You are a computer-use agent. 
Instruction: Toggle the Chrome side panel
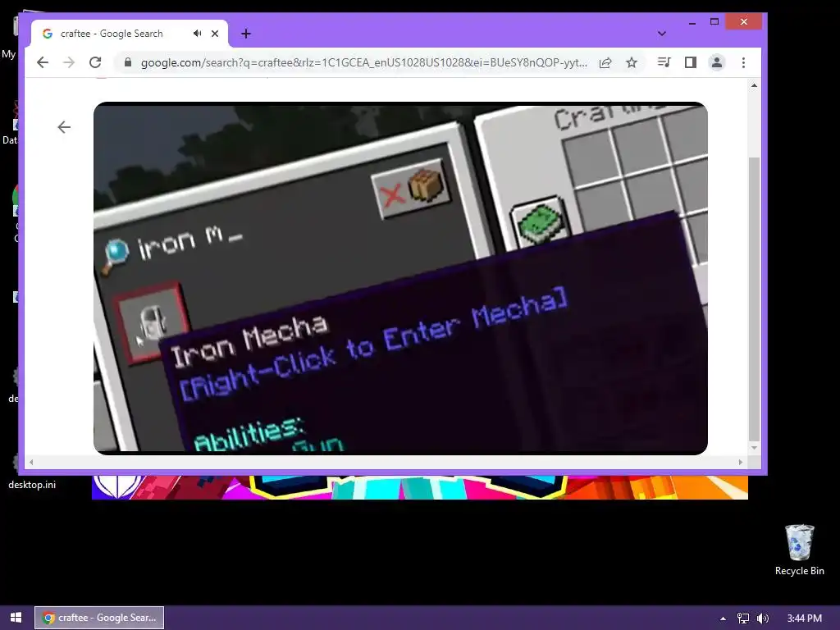[x=691, y=62]
